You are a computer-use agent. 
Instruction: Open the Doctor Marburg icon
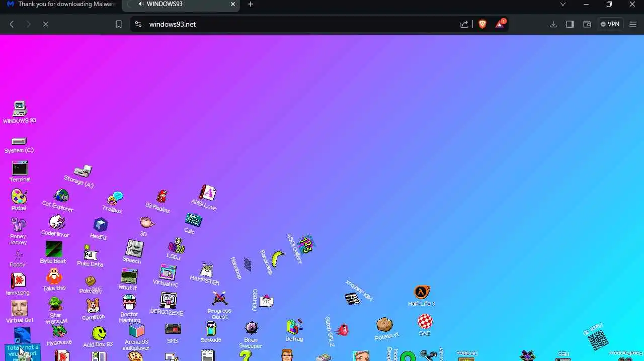129,302
